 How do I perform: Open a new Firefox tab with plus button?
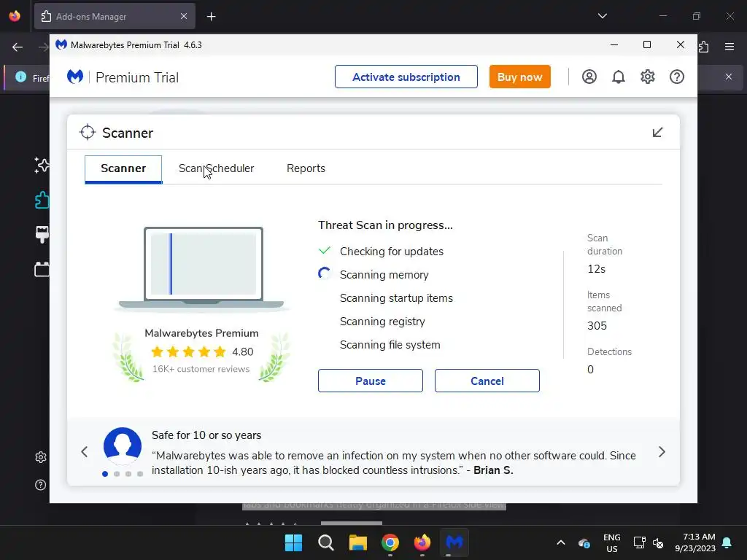211,17
